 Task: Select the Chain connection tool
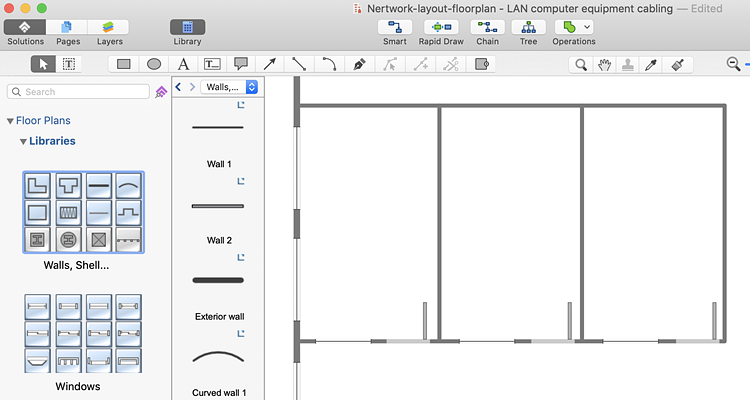coord(487,27)
